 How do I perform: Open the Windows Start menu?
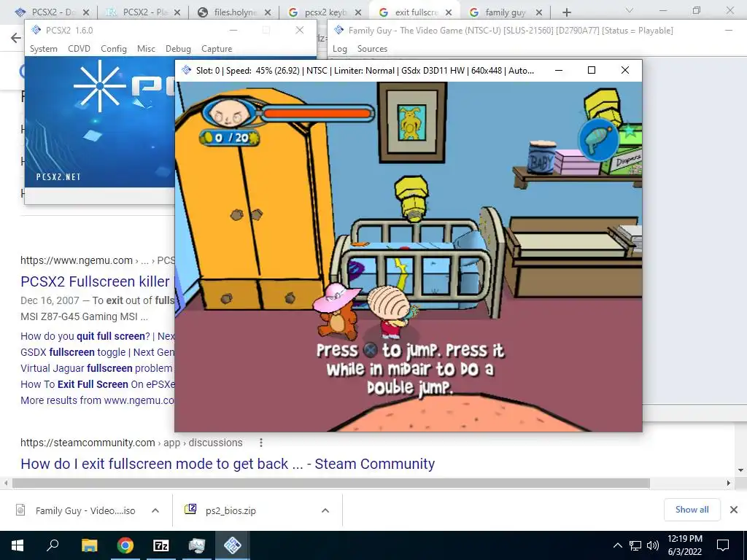point(18,545)
